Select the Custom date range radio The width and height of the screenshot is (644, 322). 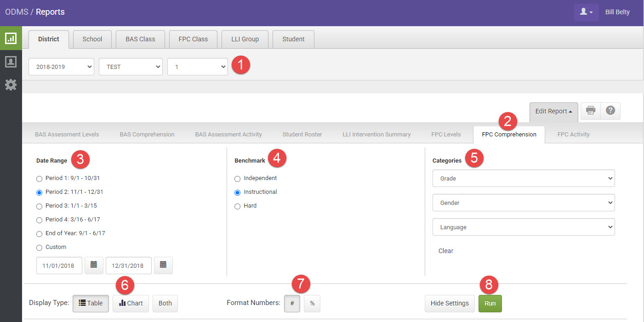(x=39, y=248)
